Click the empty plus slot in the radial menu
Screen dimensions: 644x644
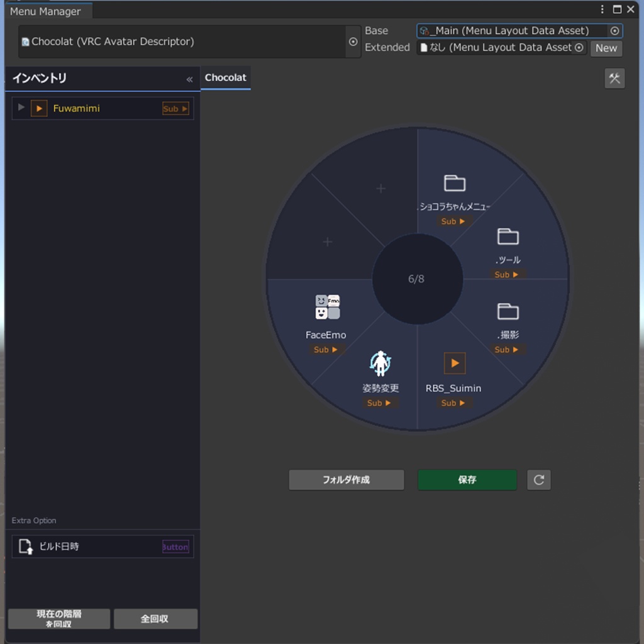click(380, 188)
